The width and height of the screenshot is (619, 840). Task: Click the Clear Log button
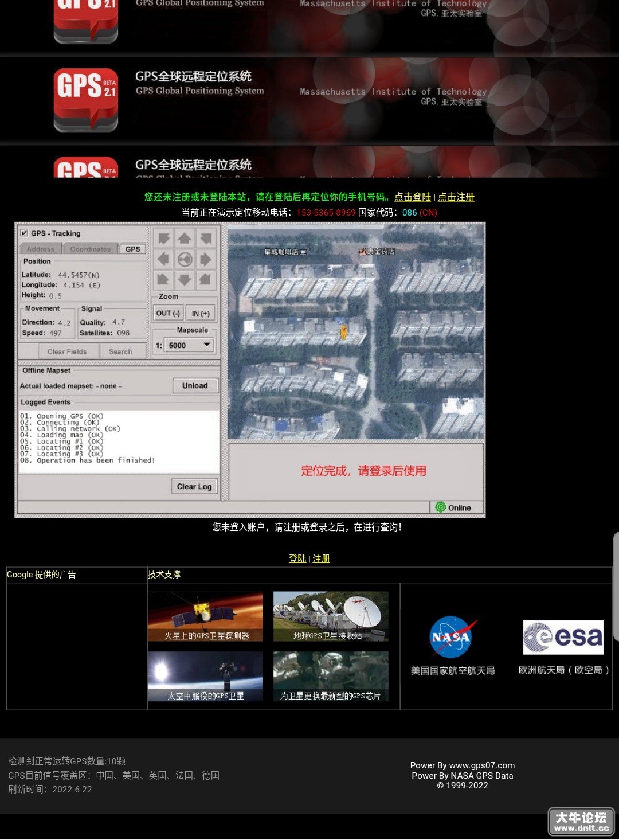coord(194,486)
